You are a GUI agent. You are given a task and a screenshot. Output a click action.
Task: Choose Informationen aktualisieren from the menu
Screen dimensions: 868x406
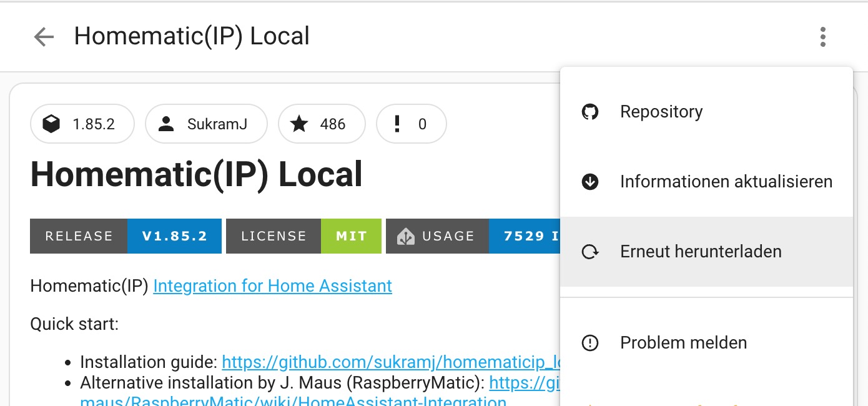pyautogui.click(x=706, y=182)
